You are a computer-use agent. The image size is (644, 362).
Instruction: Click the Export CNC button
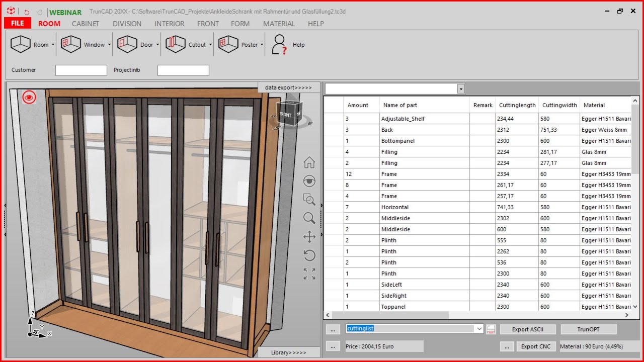click(x=535, y=346)
